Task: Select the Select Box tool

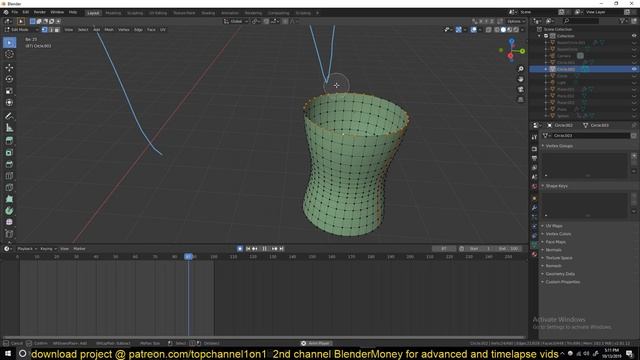Action: [9, 42]
